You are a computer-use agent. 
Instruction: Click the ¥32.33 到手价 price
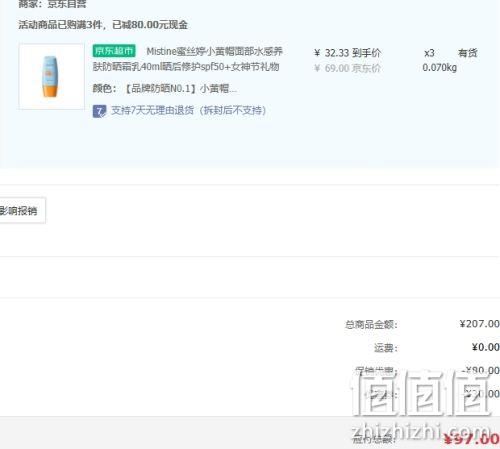coord(347,53)
